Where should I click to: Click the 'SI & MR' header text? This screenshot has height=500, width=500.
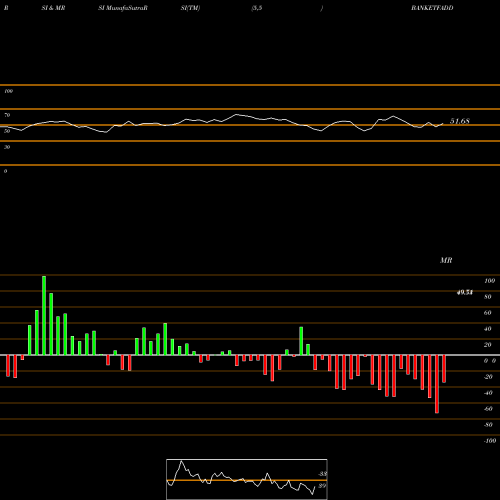[x=53, y=8]
